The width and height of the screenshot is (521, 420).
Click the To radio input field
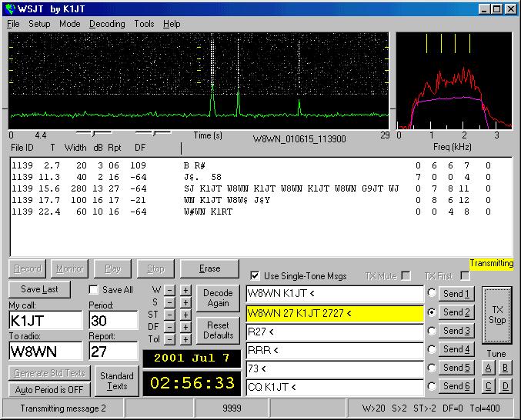tap(45, 352)
